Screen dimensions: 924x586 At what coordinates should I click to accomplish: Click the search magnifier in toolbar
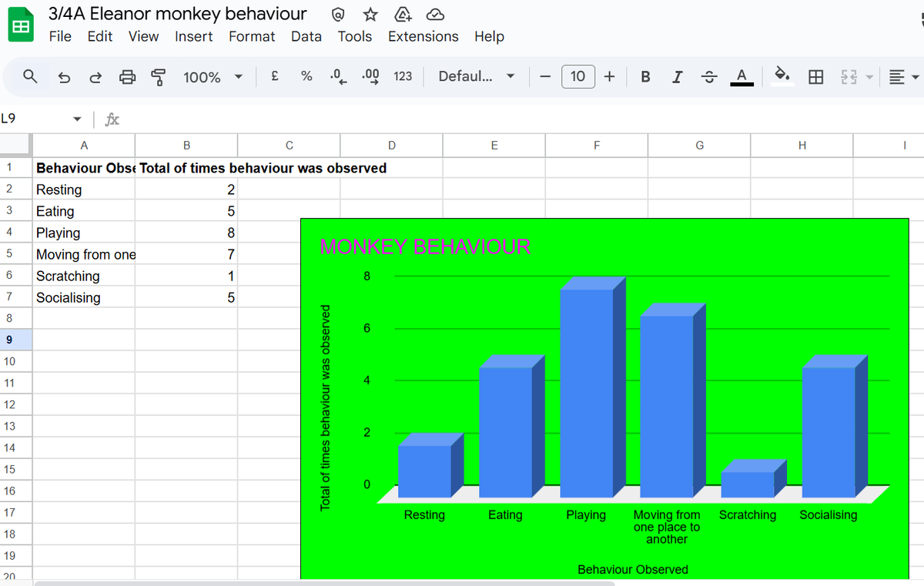pos(31,76)
